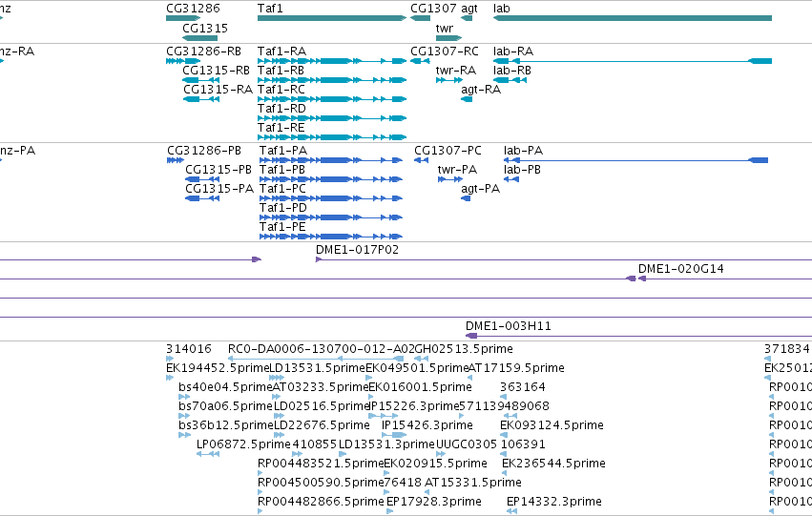Image resolution: width=812 pixels, height=516 pixels.
Task: Click the Taf1-PA protein label
Action: [x=283, y=151]
